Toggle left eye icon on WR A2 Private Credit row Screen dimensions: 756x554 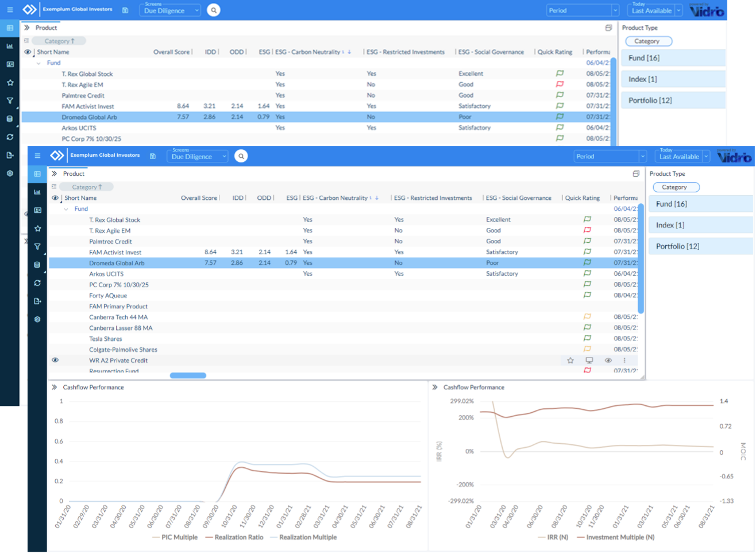55,360
